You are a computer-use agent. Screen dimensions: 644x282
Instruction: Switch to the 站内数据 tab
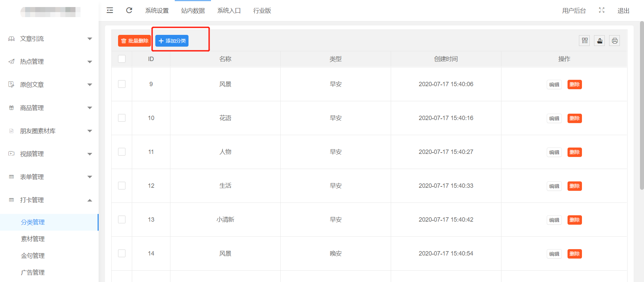(x=193, y=11)
